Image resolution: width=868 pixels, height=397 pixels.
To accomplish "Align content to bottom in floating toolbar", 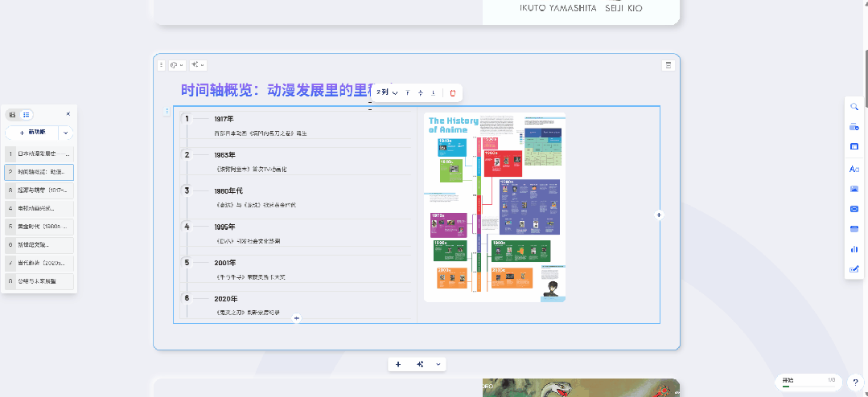I will click(x=434, y=93).
